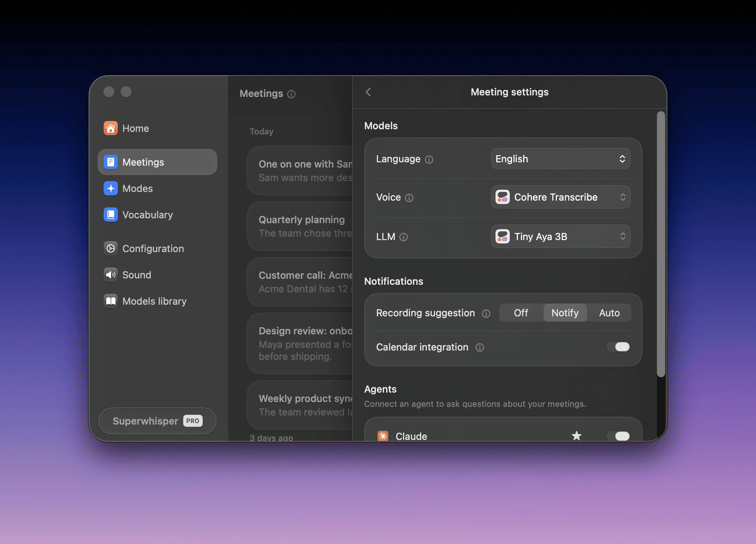Click info icon beside LLM label
Viewport: 756px width, 544px height.
(x=404, y=237)
